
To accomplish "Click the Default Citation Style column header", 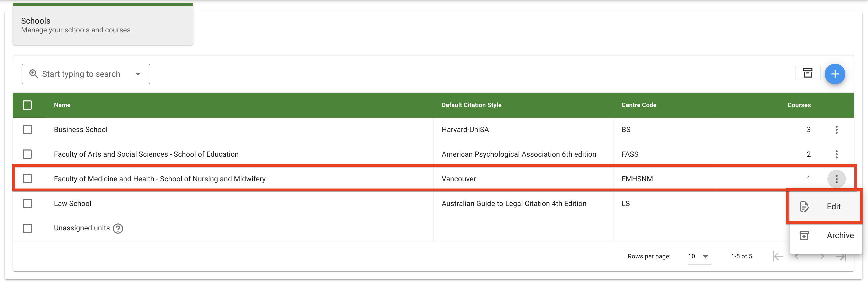I will 471,105.
